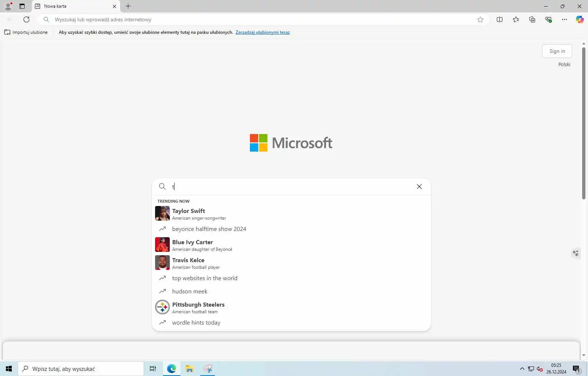
Task: Open the Collections icon
Action: click(x=532, y=19)
